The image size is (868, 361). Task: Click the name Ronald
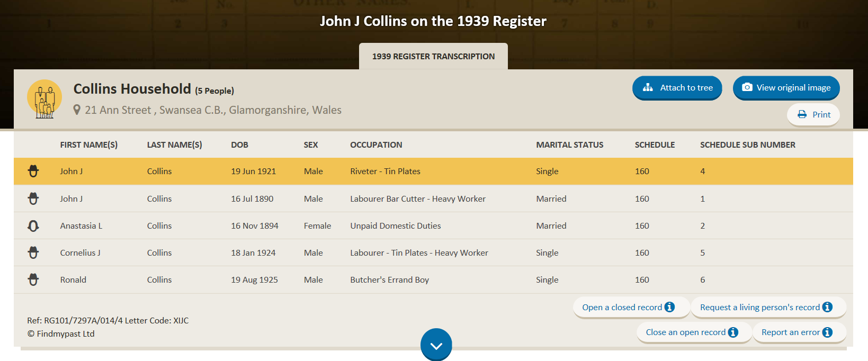73,279
